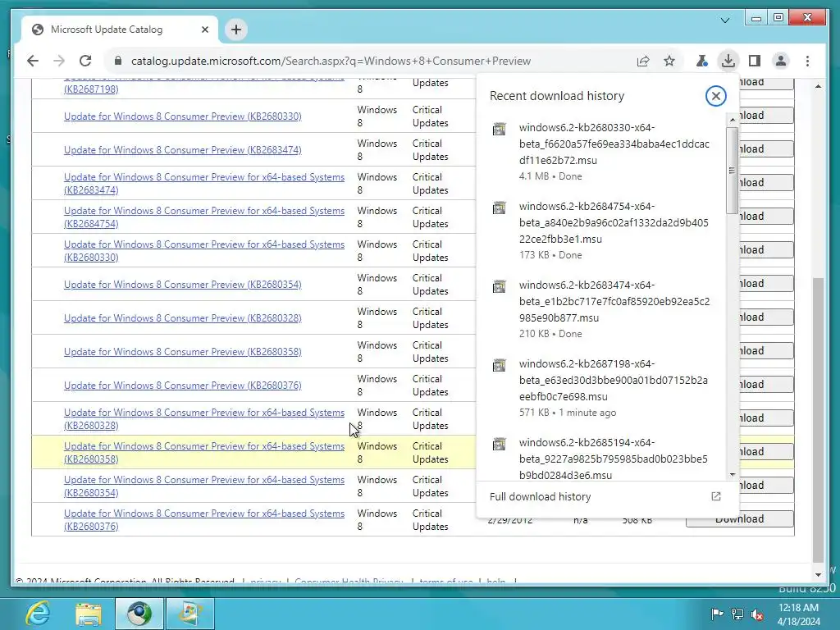Reload the Microsoft Update Catalog page
The height and width of the screenshot is (630, 840).
(x=85, y=61)
